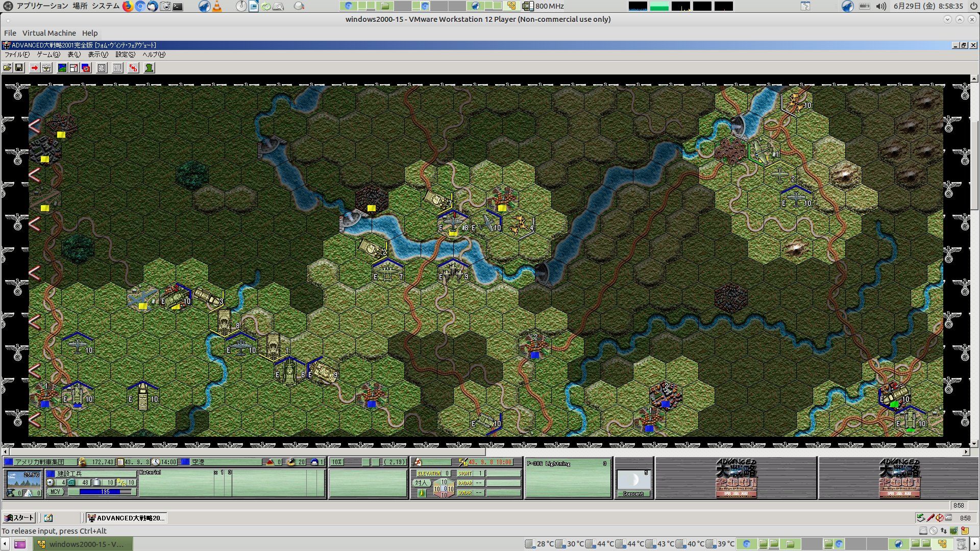Image resolution: width=980 pixels, height=551 pixels.
Task: Click the grid table toolbar icon
Action: pos(102,68)
